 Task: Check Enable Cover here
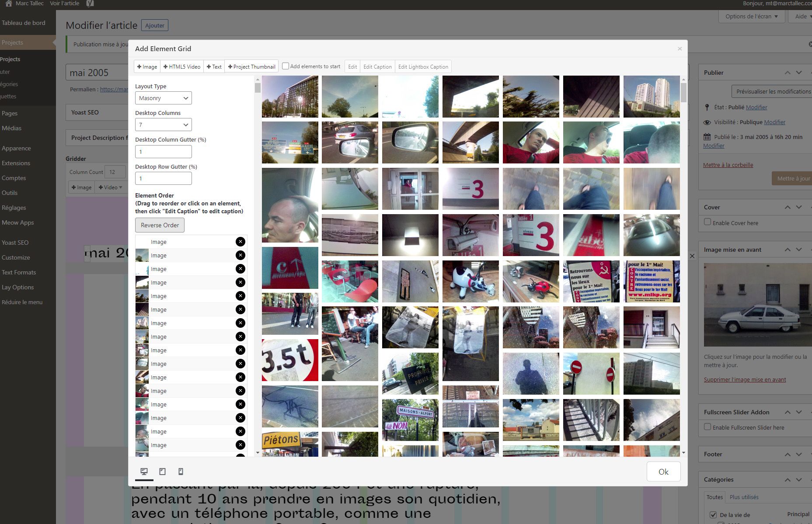(x=707, y=222)
